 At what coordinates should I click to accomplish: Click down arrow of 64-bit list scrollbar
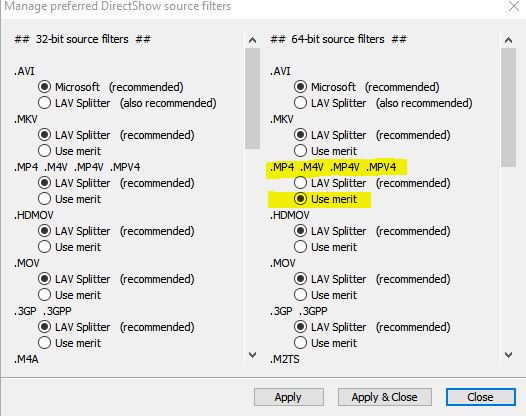coord(509,355)
